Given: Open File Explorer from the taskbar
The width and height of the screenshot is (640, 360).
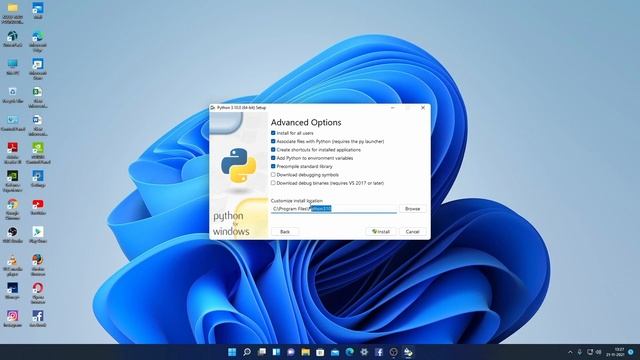Looking at the screenshot, I should 305,352.
